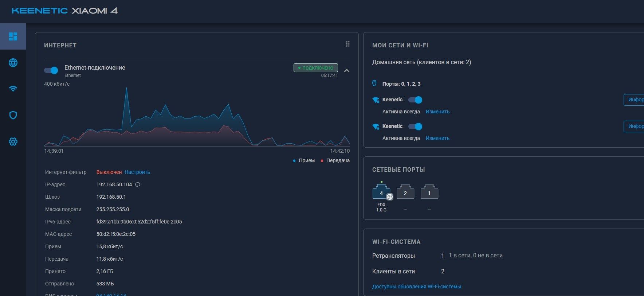The height and width of the screenshot is (296, 644).
Task: Click the connection uptime 06:17:41
Action: click(x=329, y=75)
